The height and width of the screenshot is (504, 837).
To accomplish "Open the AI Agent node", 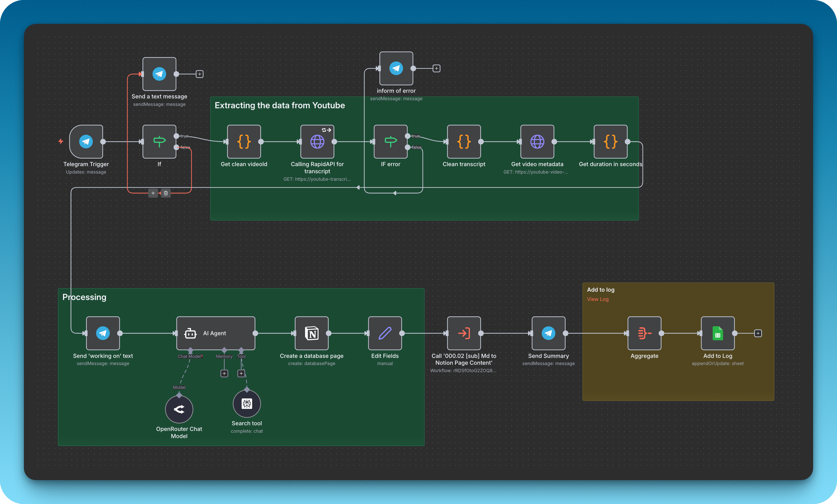I will [x=215, y=333].
